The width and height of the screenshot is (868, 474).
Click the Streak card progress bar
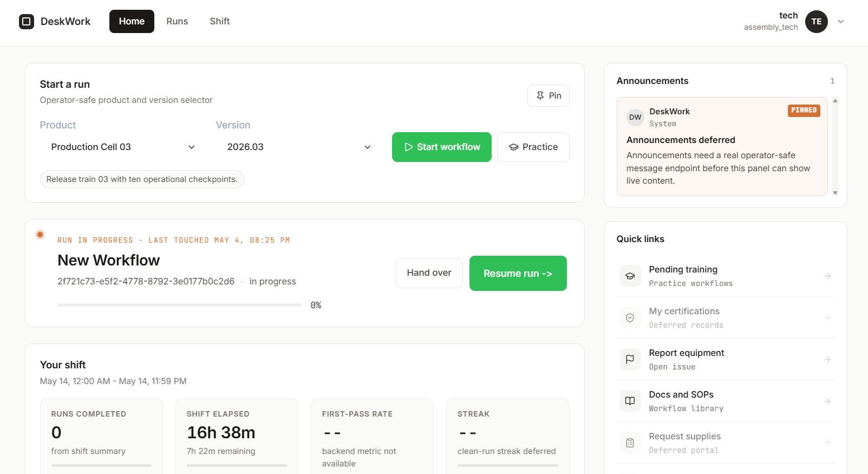508,465
